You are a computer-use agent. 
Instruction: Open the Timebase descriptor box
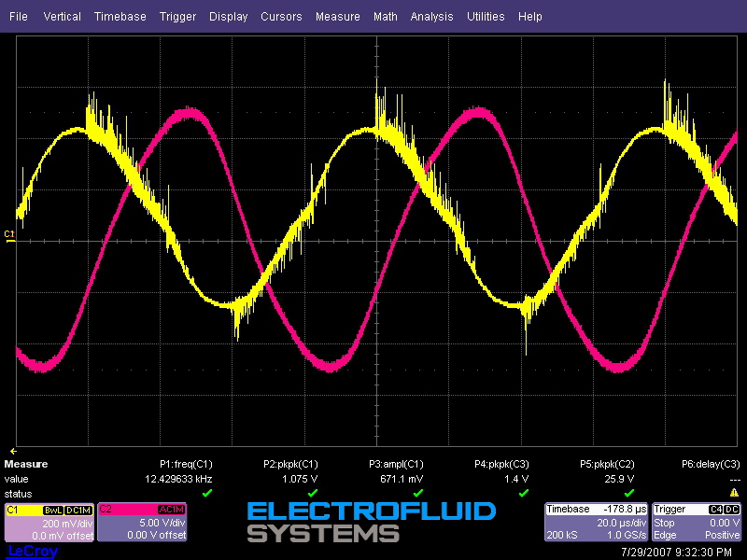point(597,523)
